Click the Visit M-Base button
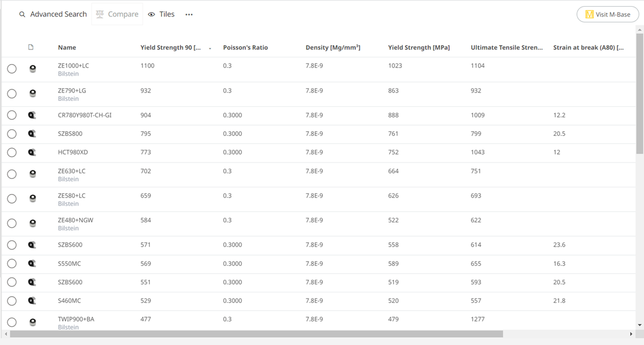Screen dimensions: 644x345 (608, 15)
